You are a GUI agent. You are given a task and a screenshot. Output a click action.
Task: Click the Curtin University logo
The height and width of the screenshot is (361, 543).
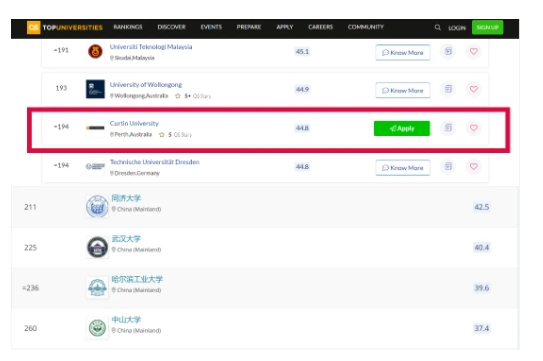point(95,128)
